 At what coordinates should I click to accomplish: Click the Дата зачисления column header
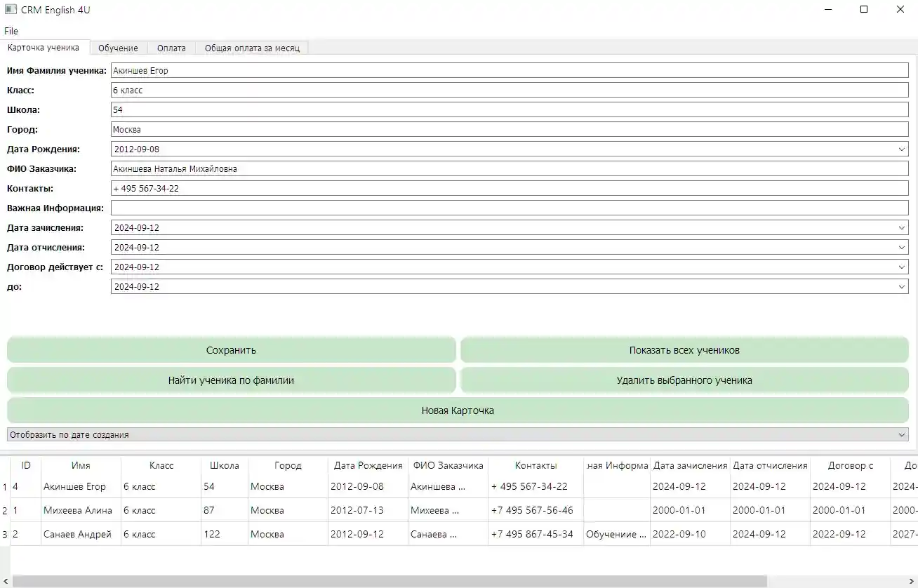pos(690,465)
